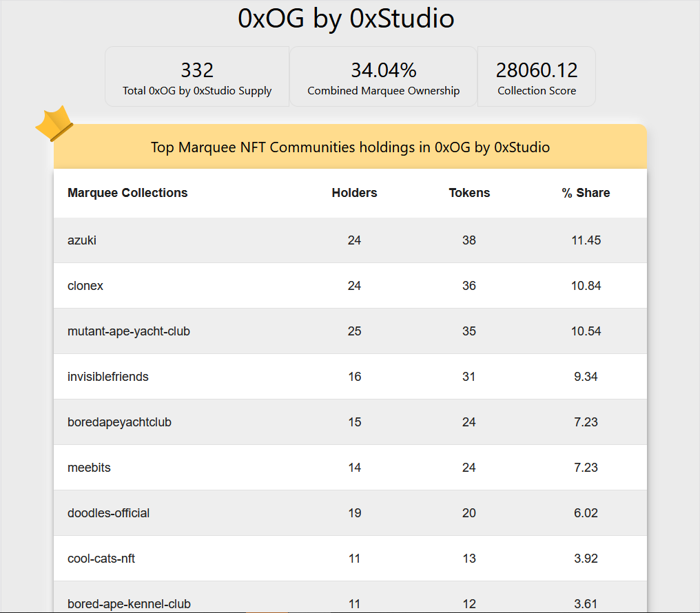Image resolution: width=700 pixels, height=613 pixels.
Task: Select mutant-ape-yacht-club collection name
Action: 129,331
